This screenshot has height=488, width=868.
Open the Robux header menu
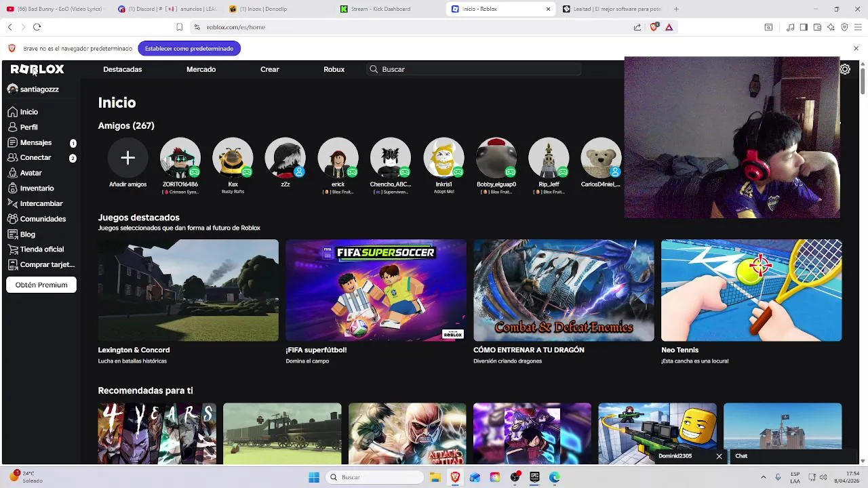point(334,69)
